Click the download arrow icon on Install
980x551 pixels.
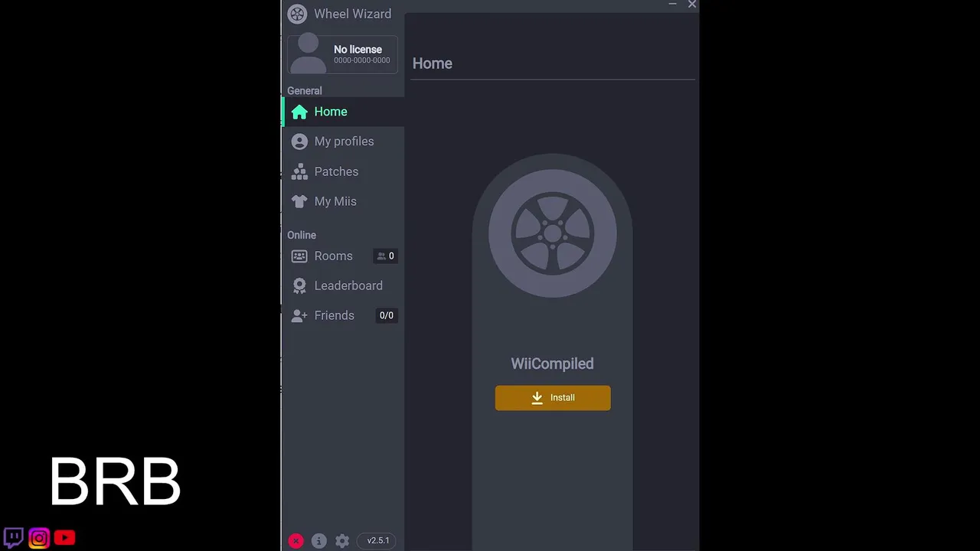click(537, 398)
